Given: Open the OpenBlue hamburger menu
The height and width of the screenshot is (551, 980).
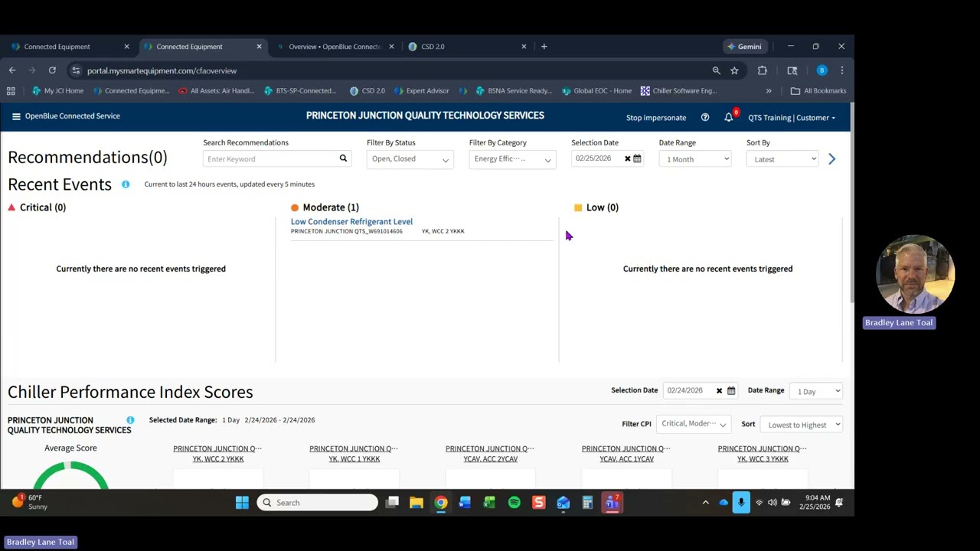Looking at the screenshot, I should point(16,116).
